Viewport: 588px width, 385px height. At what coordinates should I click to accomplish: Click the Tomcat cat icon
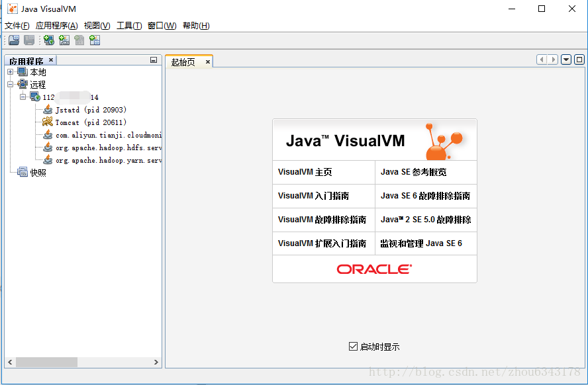pos(48,122)
